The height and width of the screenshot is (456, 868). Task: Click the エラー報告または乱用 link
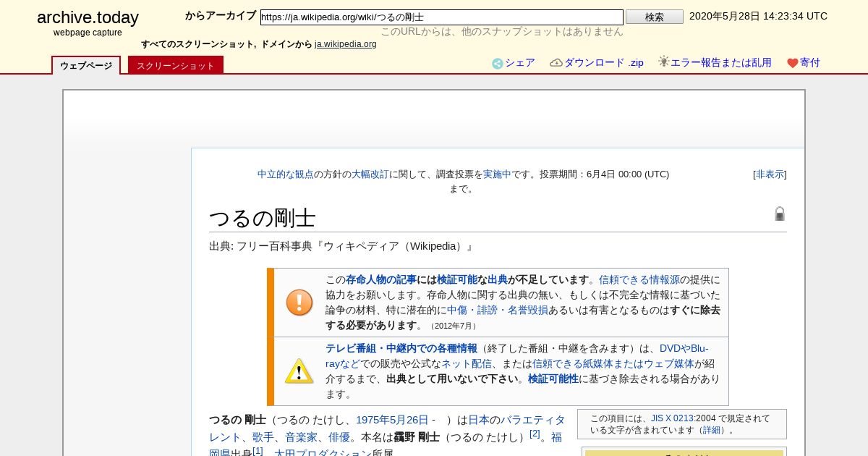coord(721,63)
